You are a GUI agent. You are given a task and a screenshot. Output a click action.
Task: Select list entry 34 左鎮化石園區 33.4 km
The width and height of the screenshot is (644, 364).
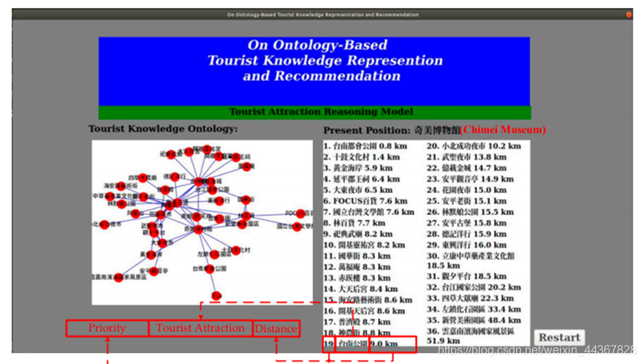pyautogui.click(x=474, y=309)
